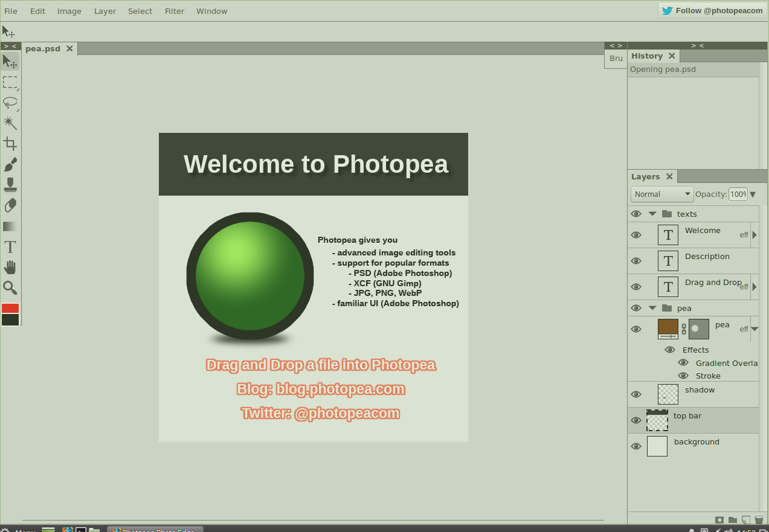
Task: Collapse the pea layer's effects arrow
Action: [755, 329]
